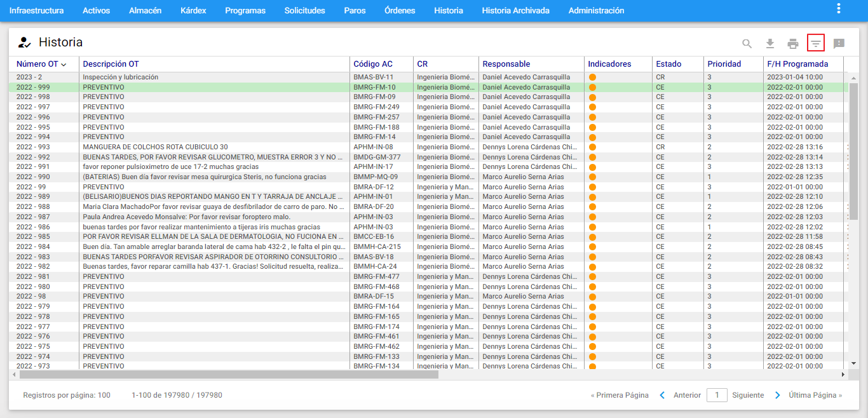
Task: Click the vertical scrollbar thumb
Action: tap(853, 151)
